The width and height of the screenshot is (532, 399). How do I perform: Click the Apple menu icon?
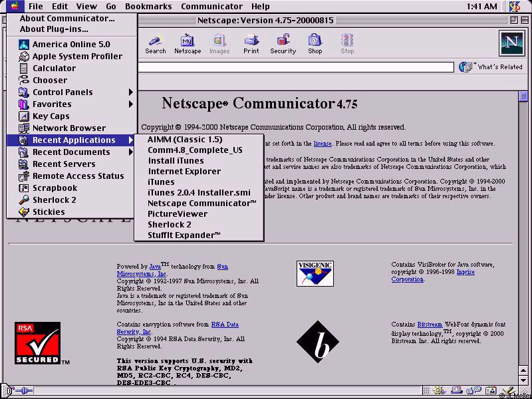15,6
